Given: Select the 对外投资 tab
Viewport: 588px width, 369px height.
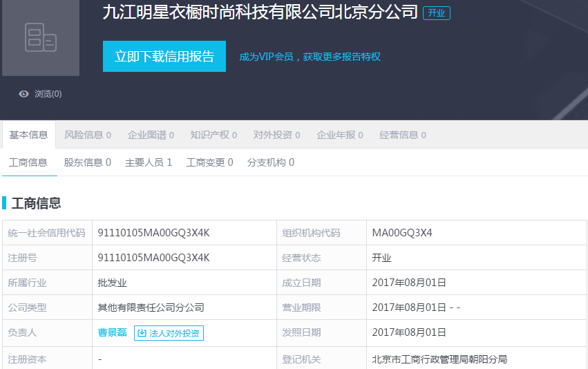Looking at the screenshot, I should pyautogui.click(x=276, y=135).
